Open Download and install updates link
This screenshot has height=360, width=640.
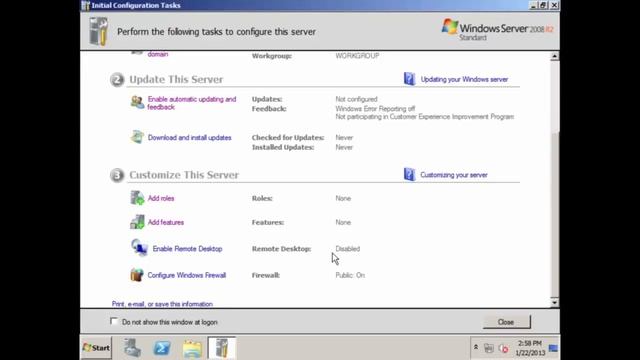[x=190, y=138]
